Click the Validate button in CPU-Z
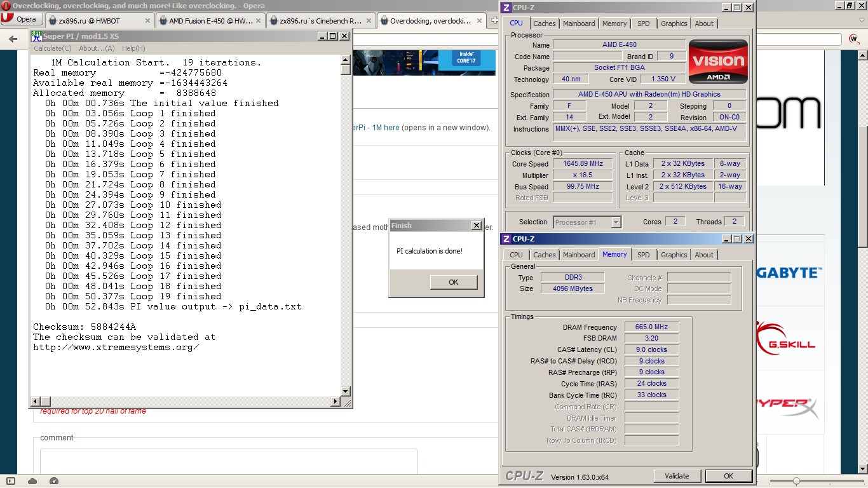The height and width of the screenshot is (488, 868). [677, 476]
